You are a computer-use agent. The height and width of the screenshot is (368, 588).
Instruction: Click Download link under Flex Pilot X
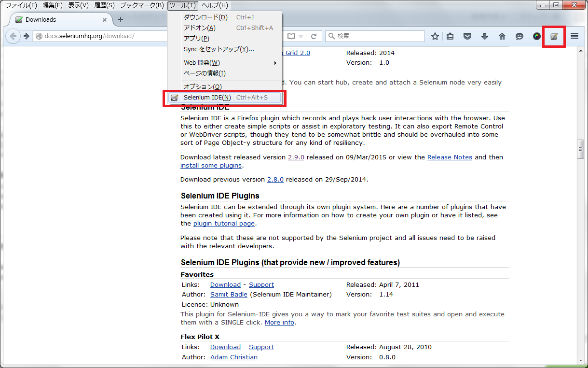(225, 347)
